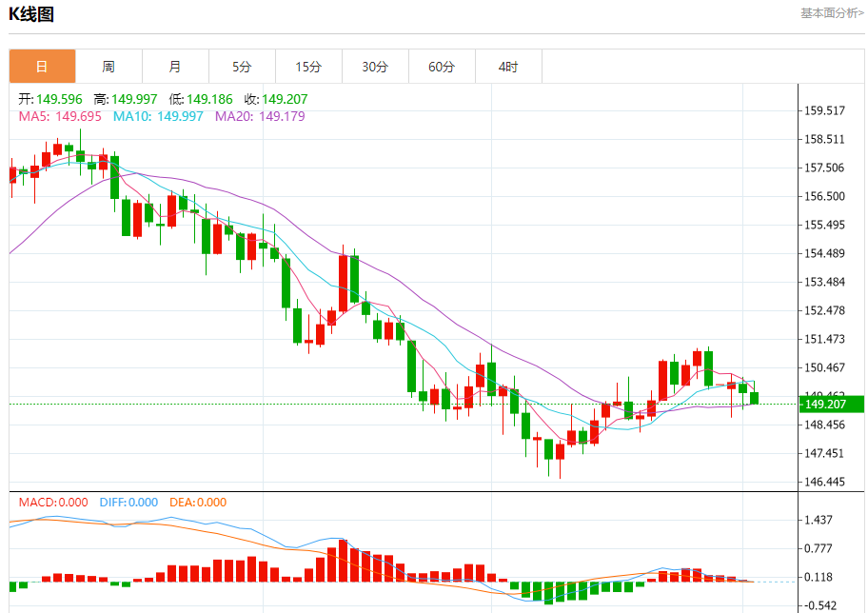Click the 152.478 price axis label
The image size is (868, 613).
[824, 310]
